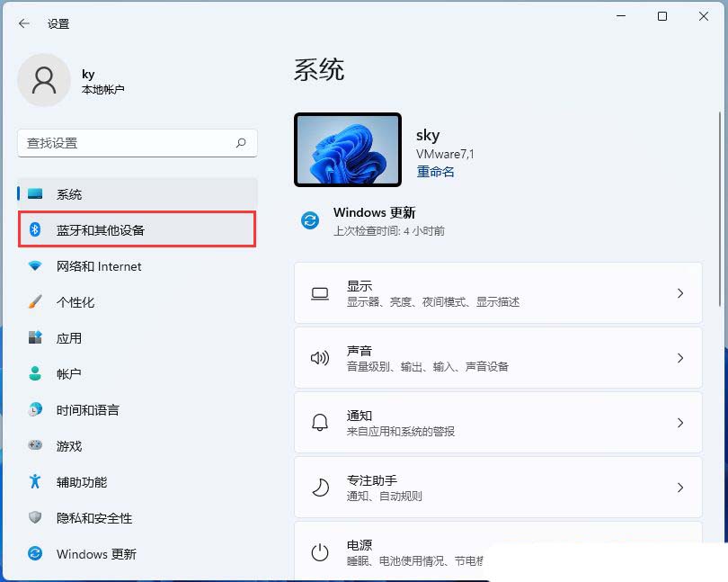
Task: Expand the 显示 display settings row
Action: pos(680,293)
